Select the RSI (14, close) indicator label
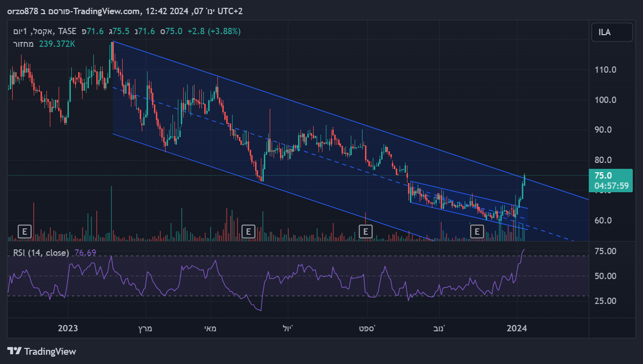Image resolution: width=643 pixels, height=364 pixels. tap(41, 253)
